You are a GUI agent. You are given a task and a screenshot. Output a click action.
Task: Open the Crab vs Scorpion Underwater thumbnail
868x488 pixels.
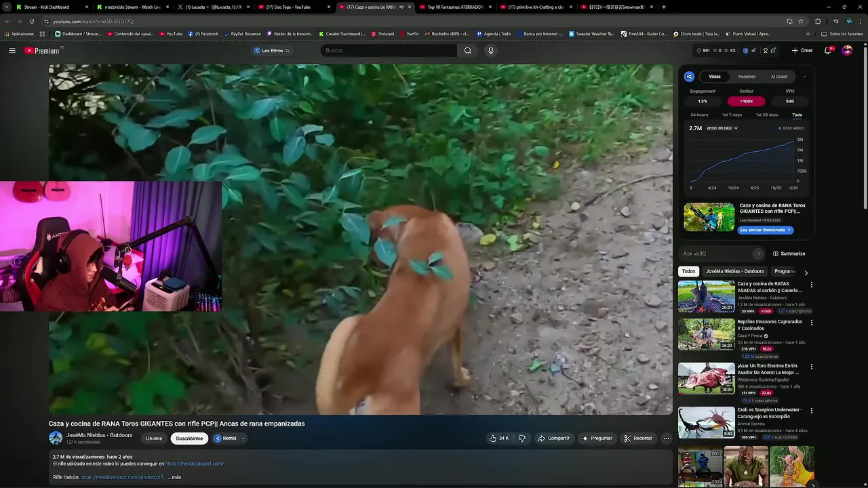coord(706,422)
